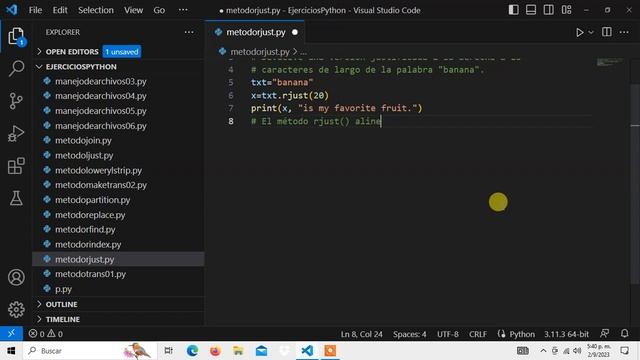Select the metodorjust.py editor tab
Viewport: 640px width, 360px height.
tap(256, 32)
